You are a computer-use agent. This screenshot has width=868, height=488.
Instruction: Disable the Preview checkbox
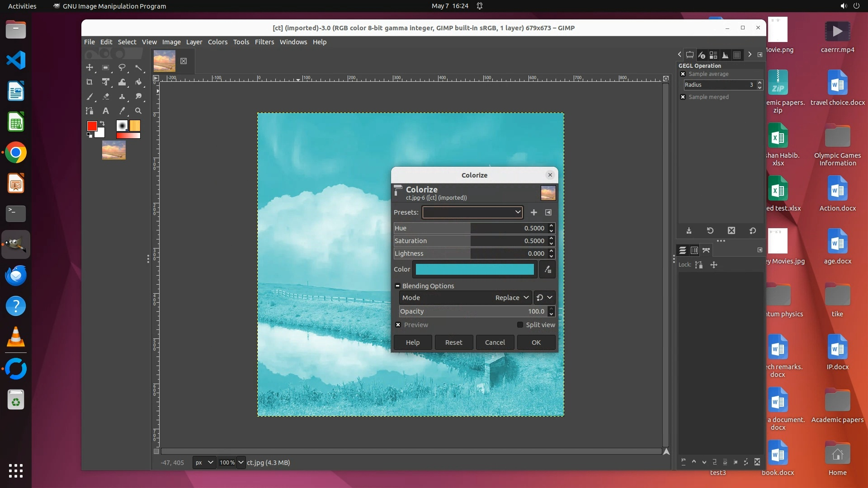(x=398, y=325)
